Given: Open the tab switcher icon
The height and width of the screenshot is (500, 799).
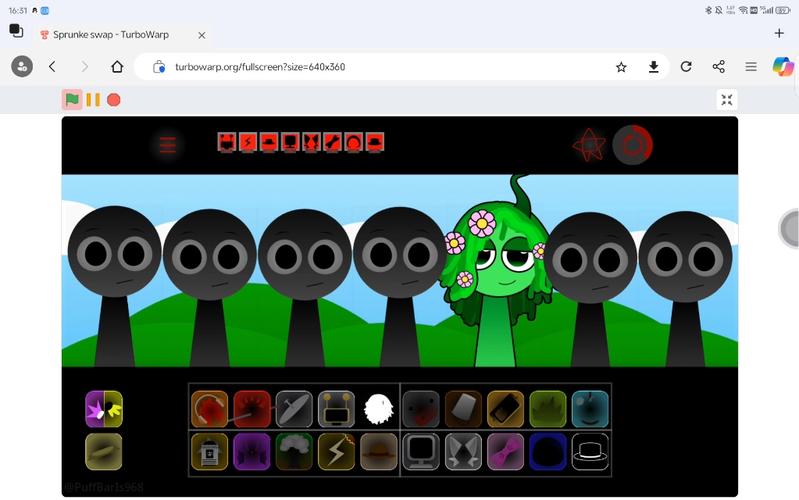Looking at the screenshot, I should click(16, 31).
